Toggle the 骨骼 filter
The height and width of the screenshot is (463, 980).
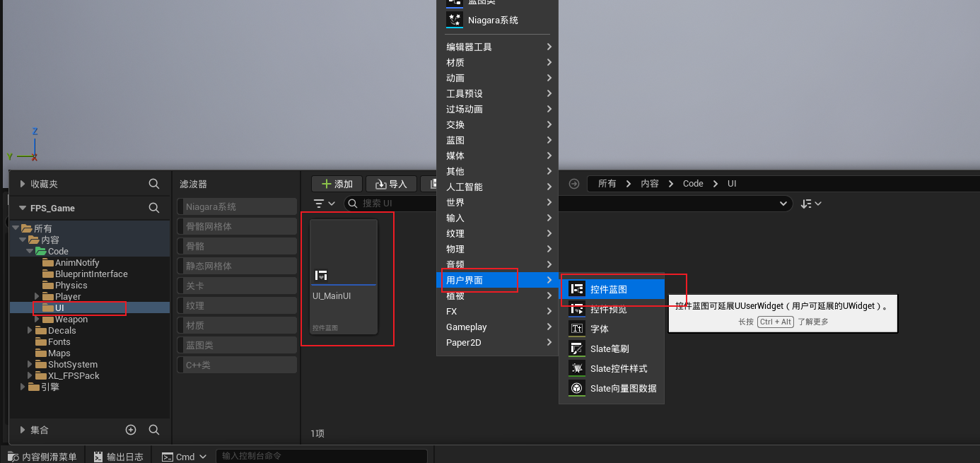237,247
